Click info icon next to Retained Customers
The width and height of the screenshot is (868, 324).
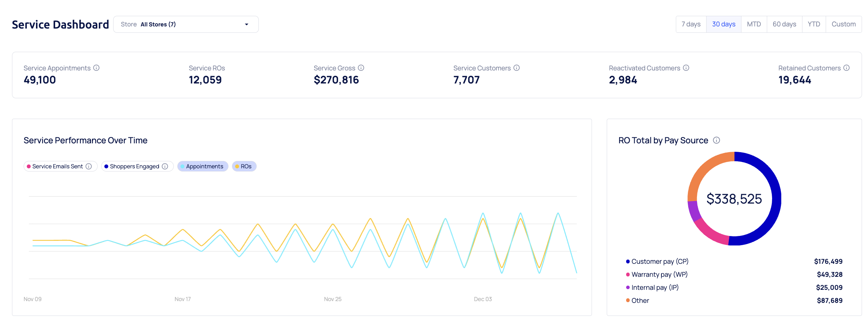[846, 68]
